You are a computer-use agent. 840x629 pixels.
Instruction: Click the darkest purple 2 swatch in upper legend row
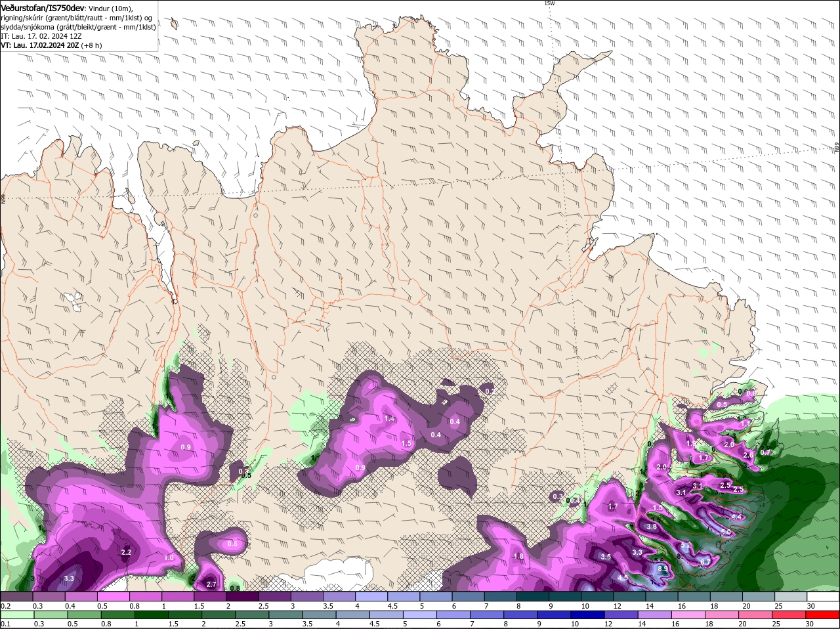coord(242,596)
